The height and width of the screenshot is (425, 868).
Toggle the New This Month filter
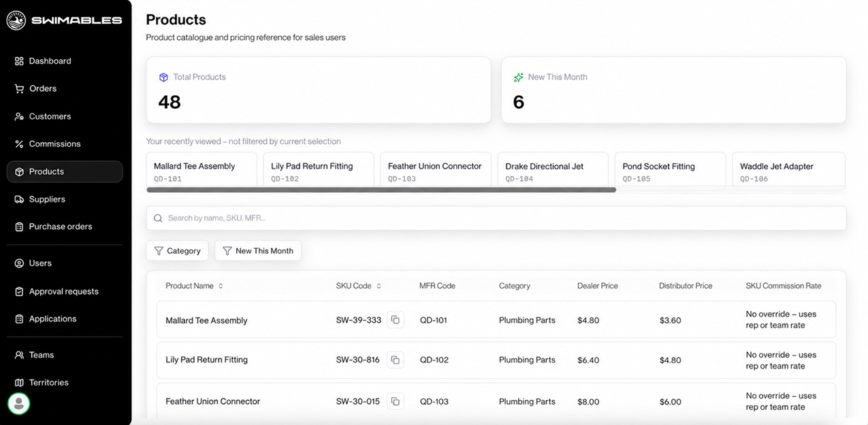tap(258, 251)
